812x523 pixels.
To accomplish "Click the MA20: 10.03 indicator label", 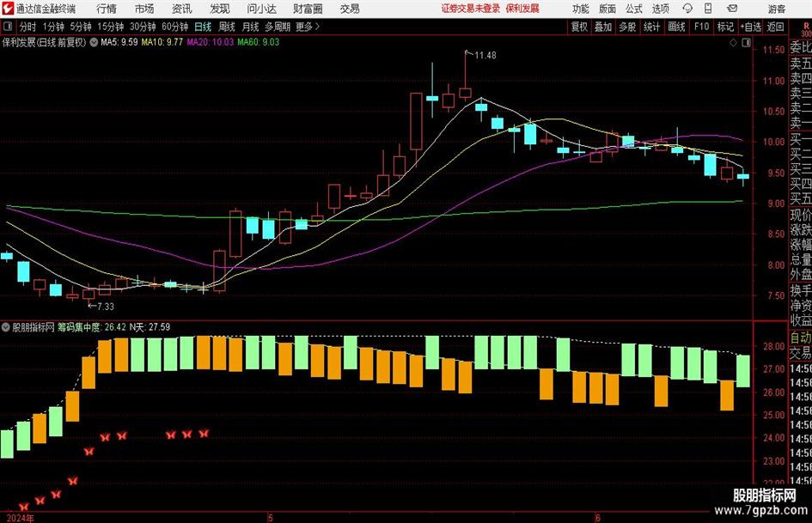I will (211, 42).
